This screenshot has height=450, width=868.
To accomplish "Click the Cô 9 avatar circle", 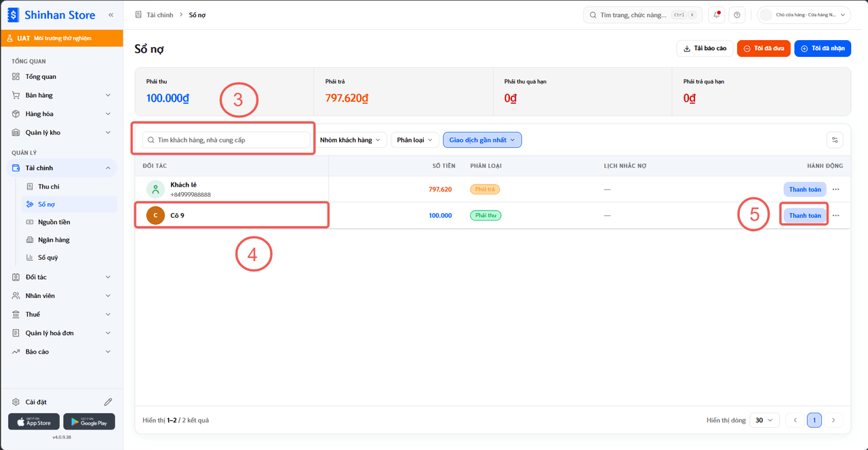I will click(155, 216).
